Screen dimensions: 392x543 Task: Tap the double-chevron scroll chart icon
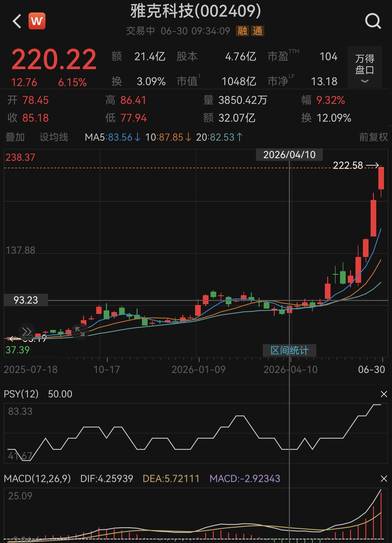click(x=27, y=331)
